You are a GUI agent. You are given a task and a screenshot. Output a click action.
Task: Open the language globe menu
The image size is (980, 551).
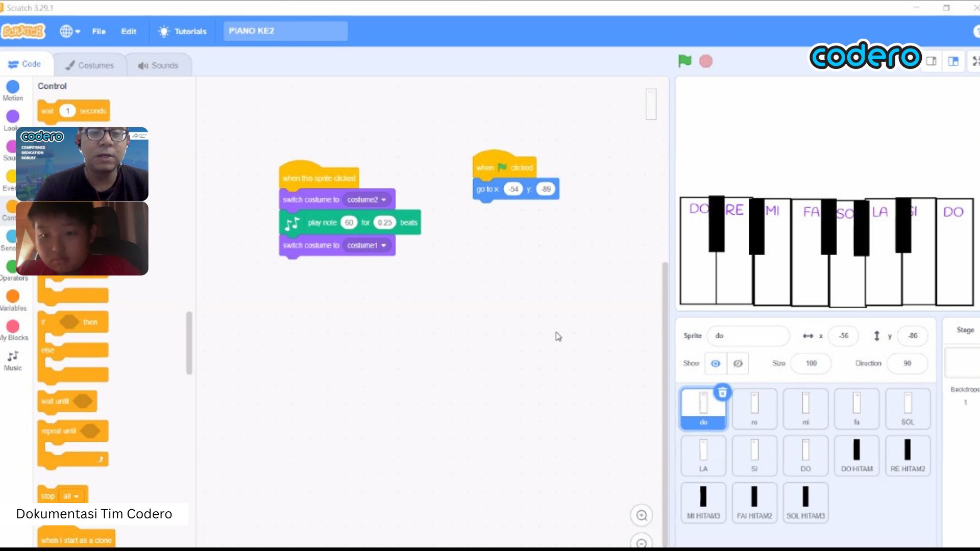[x=70, y=31]
